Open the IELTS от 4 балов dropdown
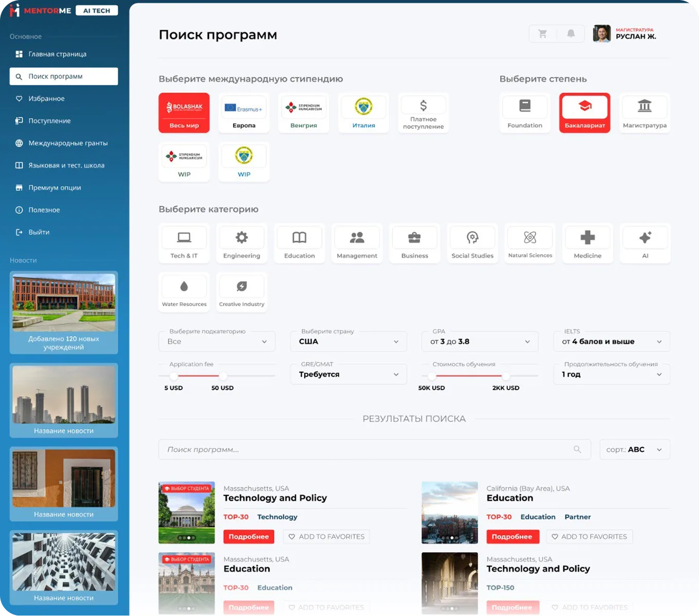 (612, 341)
